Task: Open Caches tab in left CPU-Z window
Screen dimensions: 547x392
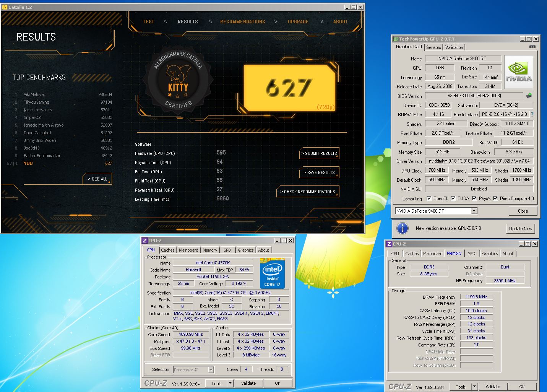Action: tap(167, 250)
